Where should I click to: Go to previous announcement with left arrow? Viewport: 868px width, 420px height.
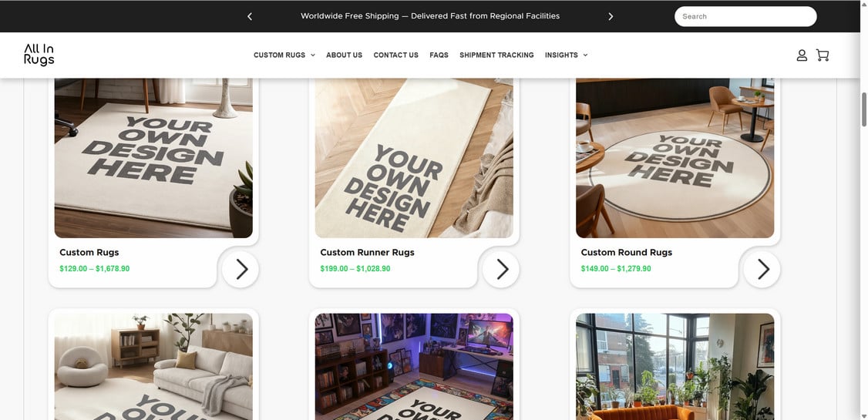coord(250,17)
